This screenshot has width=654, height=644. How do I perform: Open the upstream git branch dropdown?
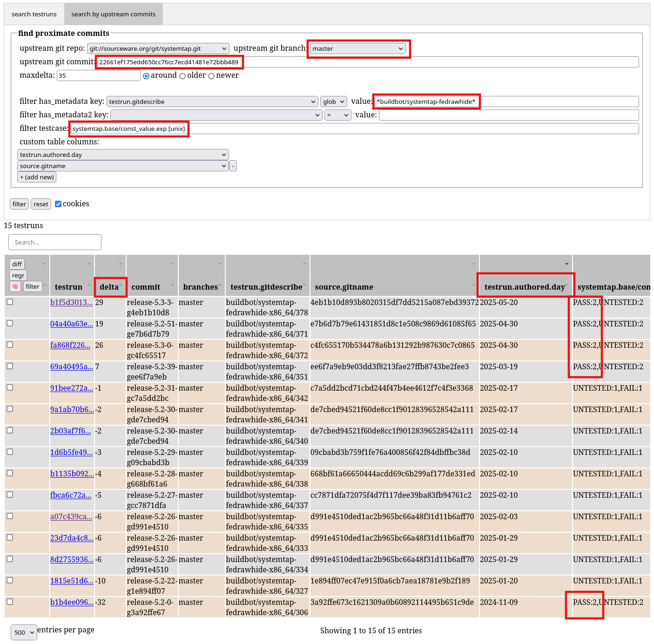[x=357, y=48]
